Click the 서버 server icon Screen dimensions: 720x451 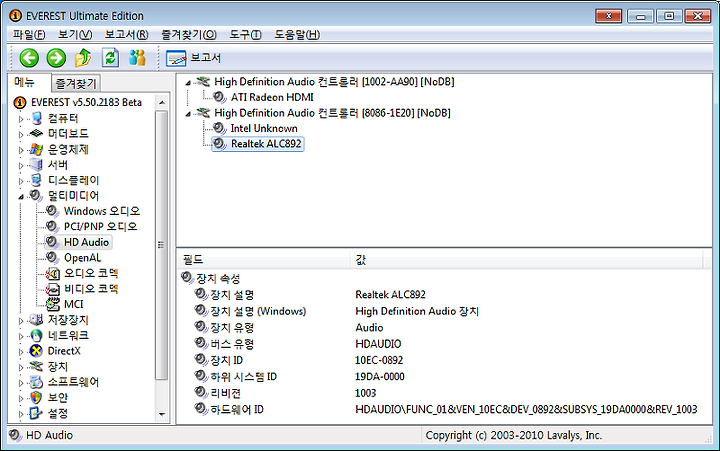click(36, 164)
